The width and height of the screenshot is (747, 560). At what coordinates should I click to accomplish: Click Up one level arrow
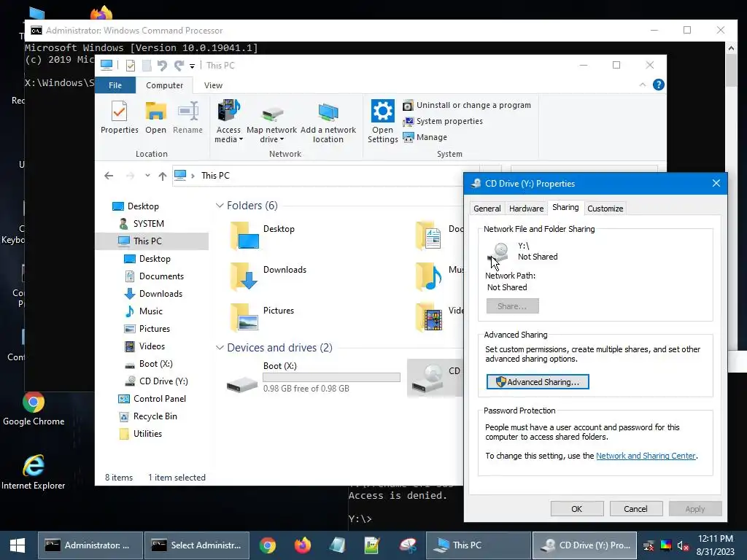pyautogui.click(x=163, y=176)
